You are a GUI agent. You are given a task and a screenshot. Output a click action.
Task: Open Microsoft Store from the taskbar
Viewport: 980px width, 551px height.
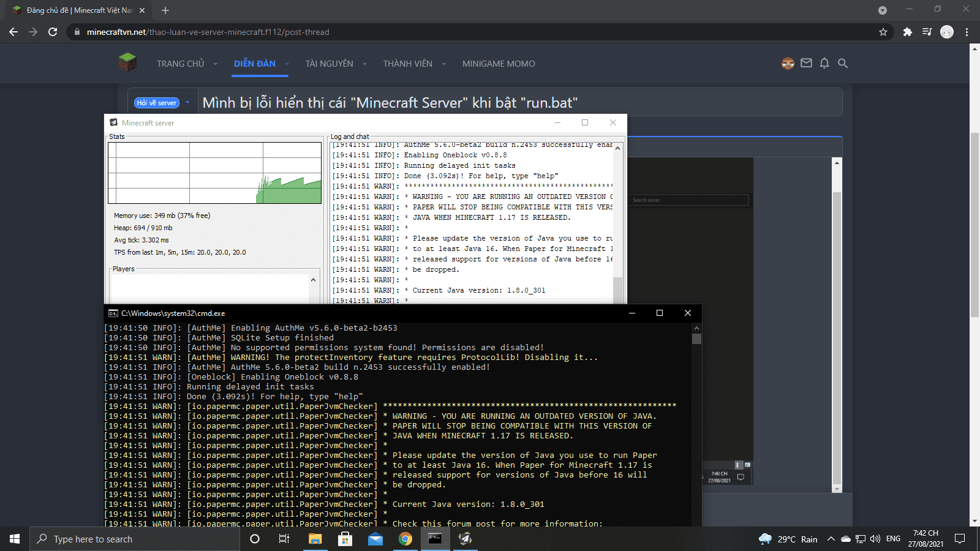[345, 539]
